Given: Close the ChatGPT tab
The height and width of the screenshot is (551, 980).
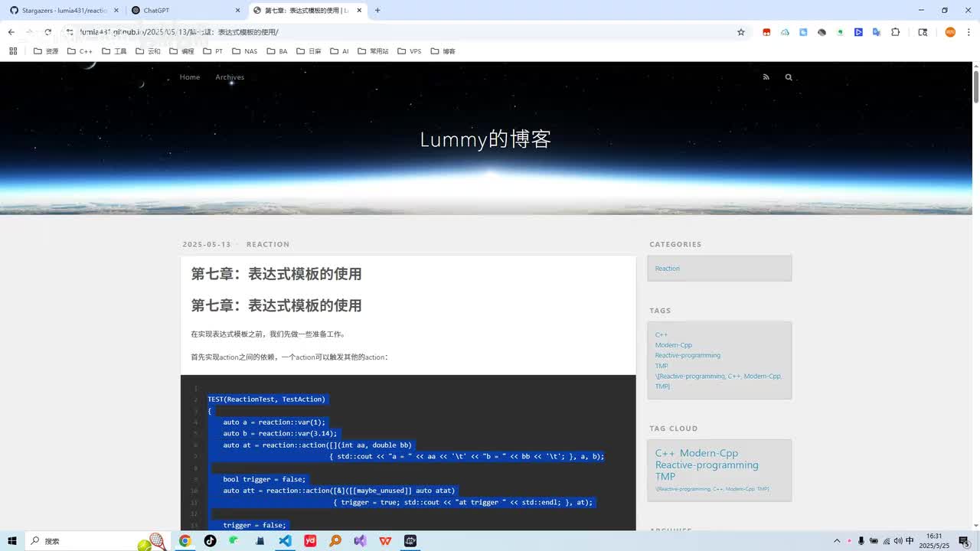Looking at the screenshot, I should (x=237, y=11).
